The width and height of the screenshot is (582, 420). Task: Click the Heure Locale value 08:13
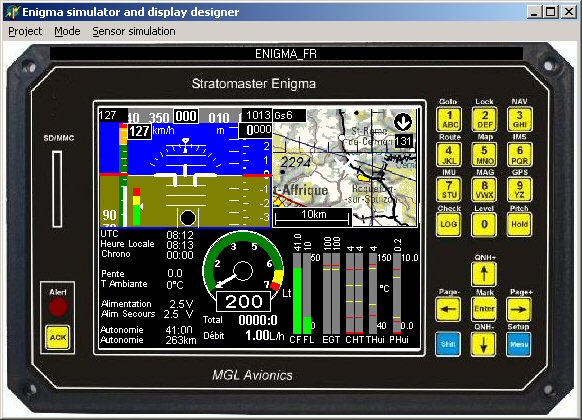pyautogui.click(x=180, y=245)
